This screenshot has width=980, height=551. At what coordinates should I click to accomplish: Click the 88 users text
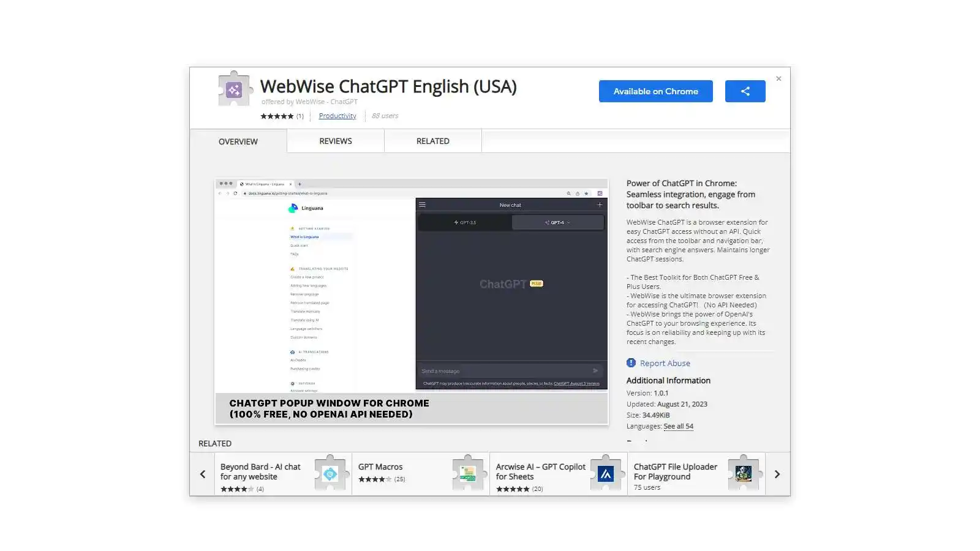pyautogui.click(x=385, y=116)
